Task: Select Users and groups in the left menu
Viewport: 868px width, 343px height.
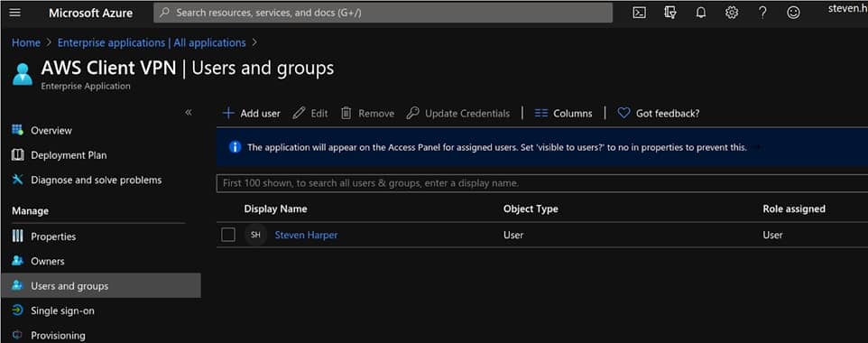Action: click(x=100, y=286)
